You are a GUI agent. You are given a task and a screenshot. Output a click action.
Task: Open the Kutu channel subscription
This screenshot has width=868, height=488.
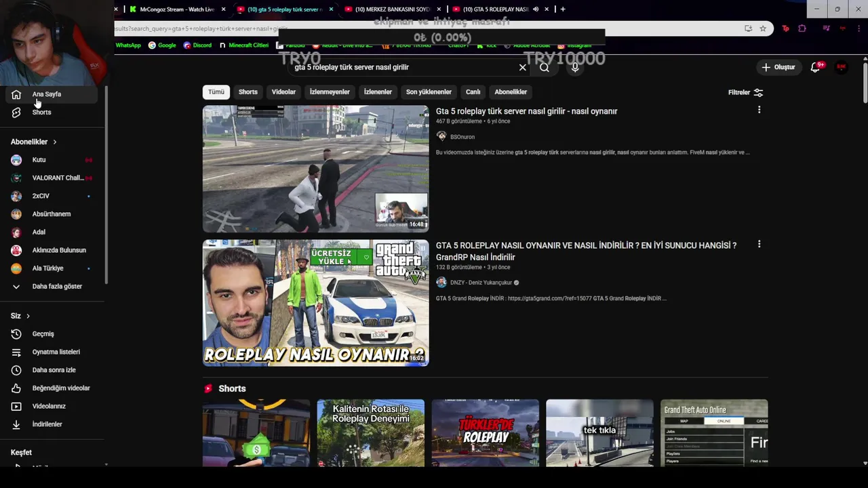coord(52,160)
